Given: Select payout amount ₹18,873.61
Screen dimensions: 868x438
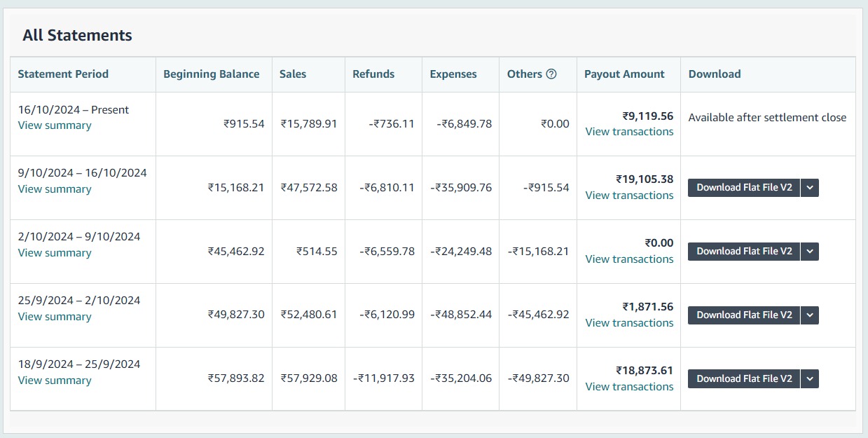Looking at the screenshot, I should (x=645, y=371).
